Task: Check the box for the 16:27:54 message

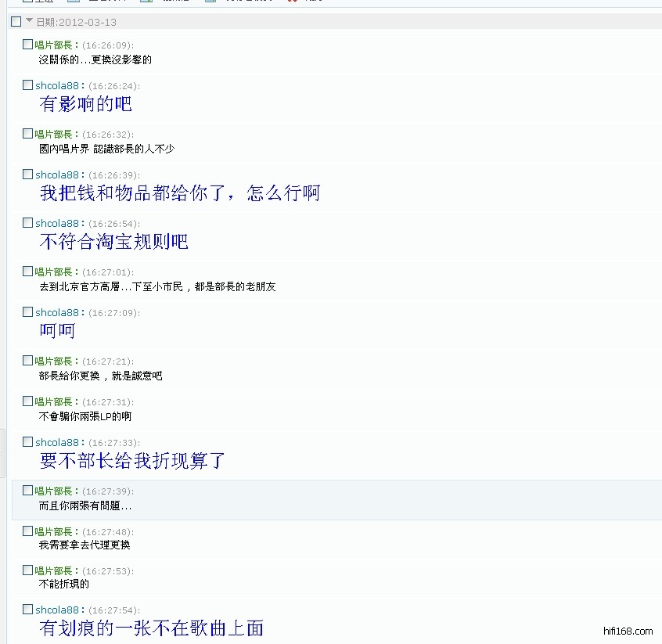Action: [x=28, y=610]
